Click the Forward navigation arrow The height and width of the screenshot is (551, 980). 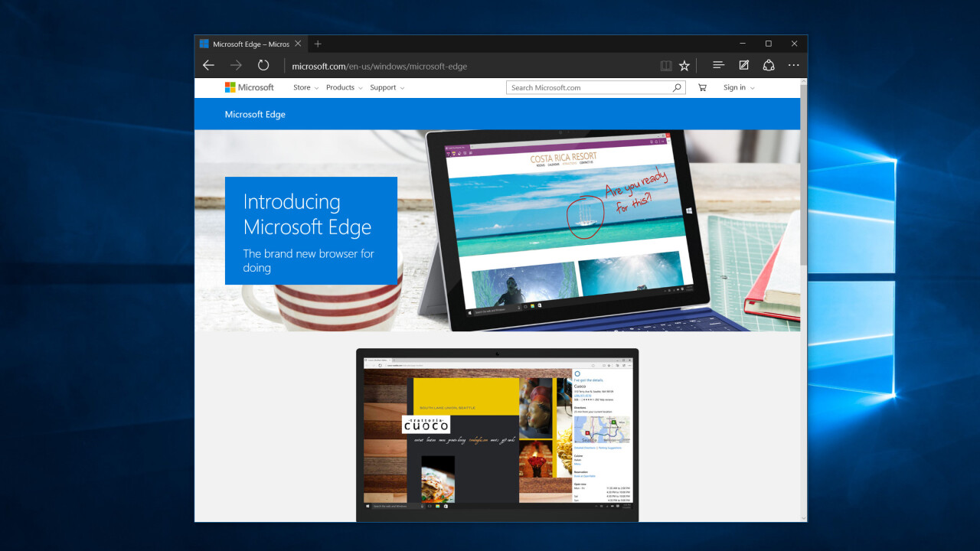(x=236, y=66)
